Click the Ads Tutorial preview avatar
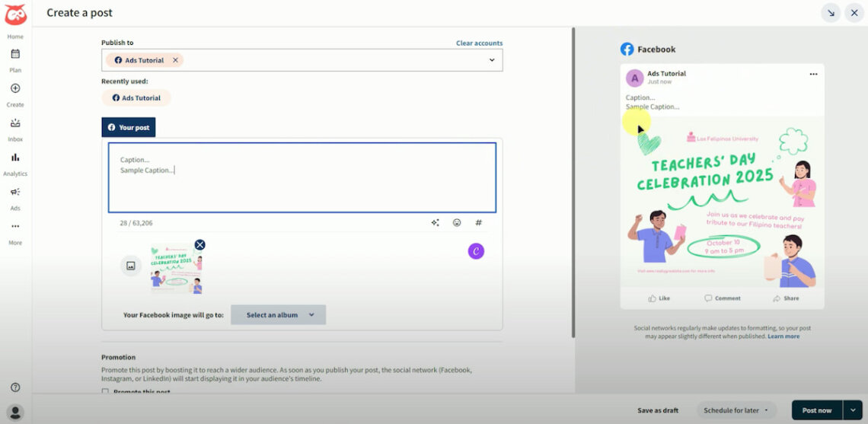Viewport: 868px width, 424px height. point(635,78)
